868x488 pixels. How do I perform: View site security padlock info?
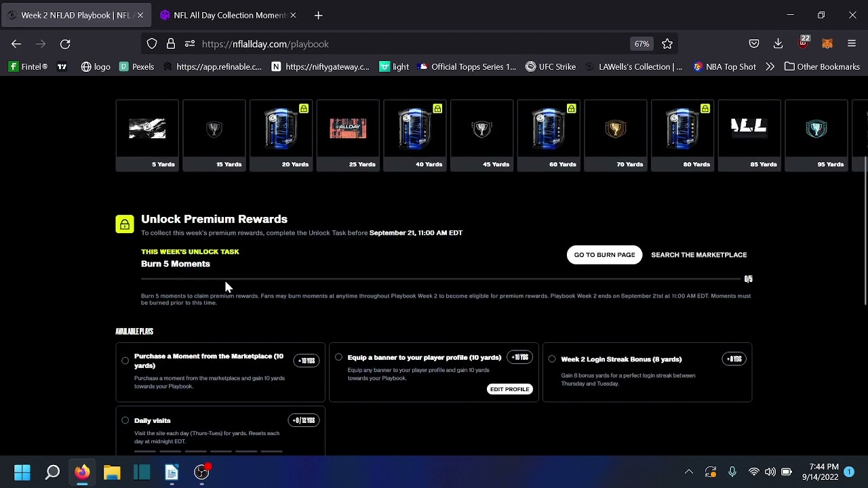point(171,44)
